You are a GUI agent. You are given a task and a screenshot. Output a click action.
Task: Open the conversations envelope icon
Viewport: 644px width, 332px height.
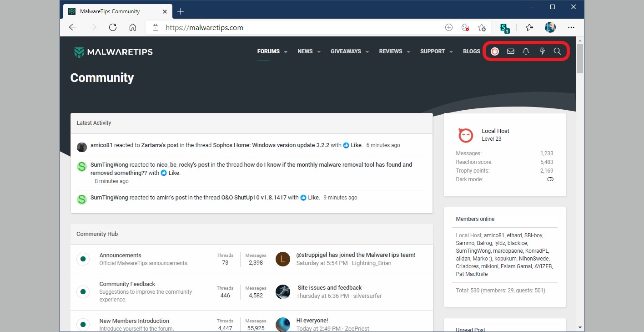511,51
